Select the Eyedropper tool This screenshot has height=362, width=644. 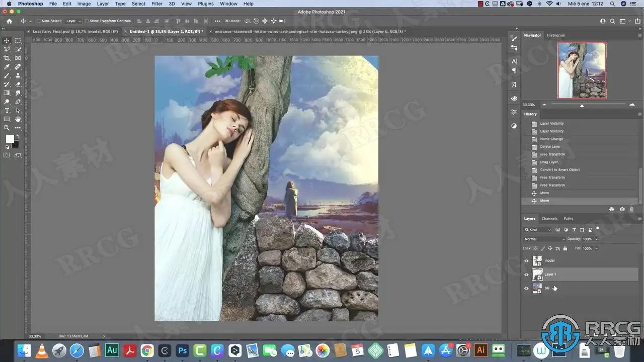coord(7,67)
